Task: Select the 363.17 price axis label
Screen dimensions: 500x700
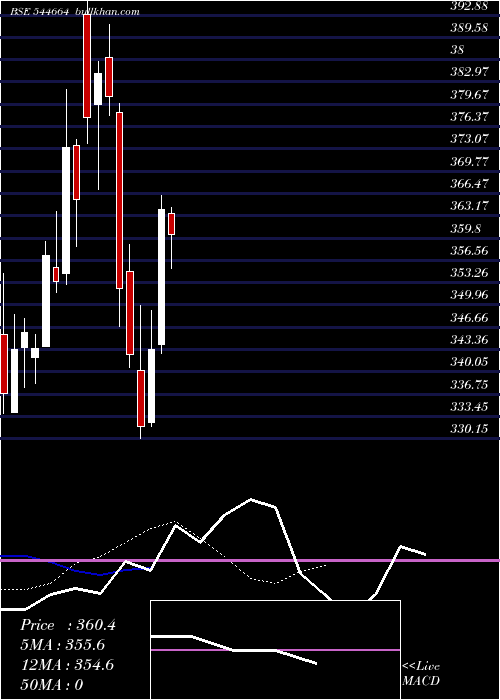Action: coord(469,206)
